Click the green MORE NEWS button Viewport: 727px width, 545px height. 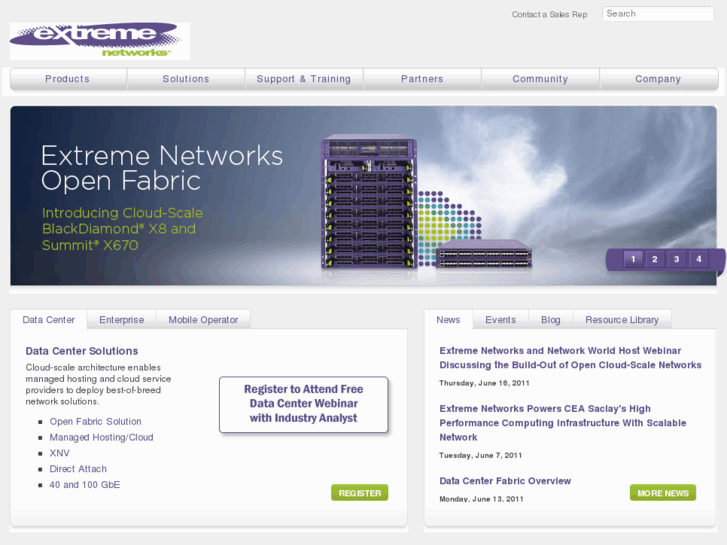click(663, 493)
